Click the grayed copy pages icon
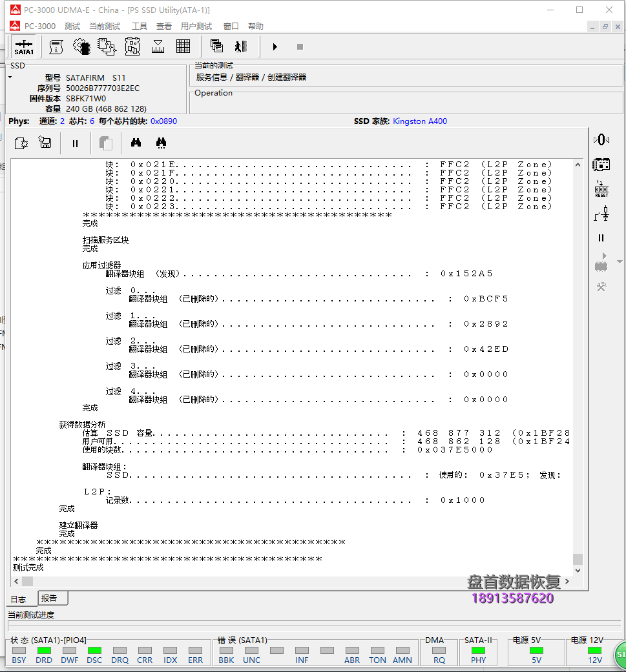626x672 pixels. point(105,143)
